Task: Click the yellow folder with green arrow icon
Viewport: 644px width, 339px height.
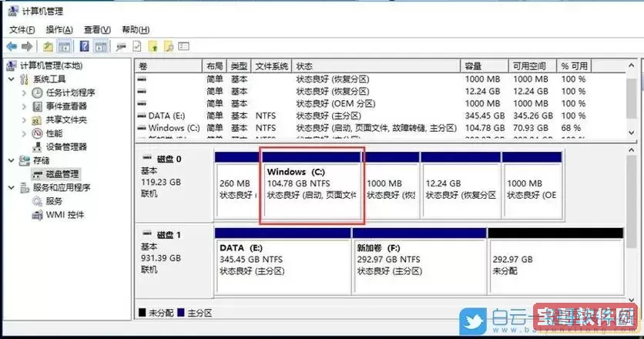Action: [153, 47]
